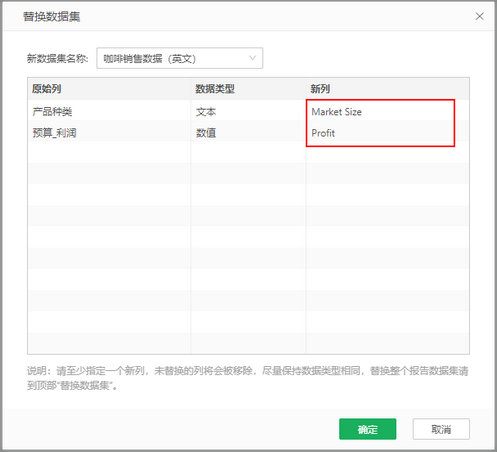This screenshot has width=497, height=452.
Task: Click the 数值 data type cell
Action: pyautogui.click(x=248, y=133)
